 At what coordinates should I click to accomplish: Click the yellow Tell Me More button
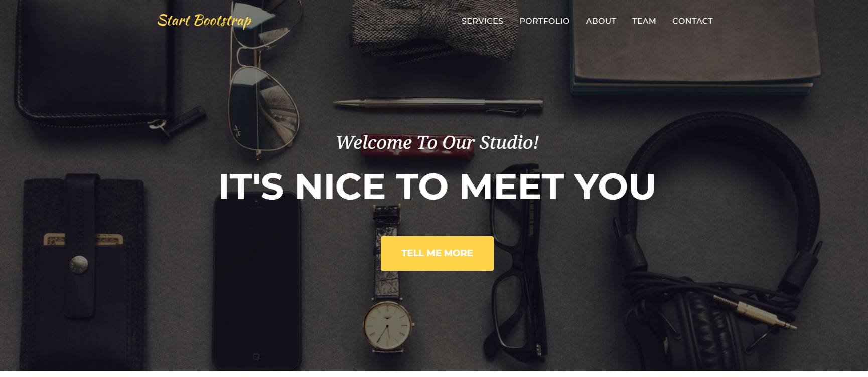[x=437, y=253]
